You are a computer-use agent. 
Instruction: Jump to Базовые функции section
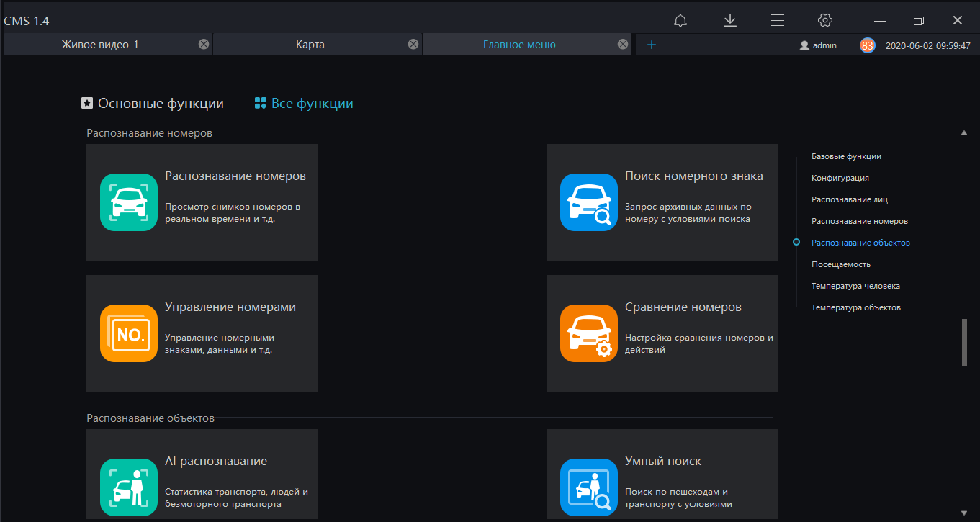click(846, 156)
